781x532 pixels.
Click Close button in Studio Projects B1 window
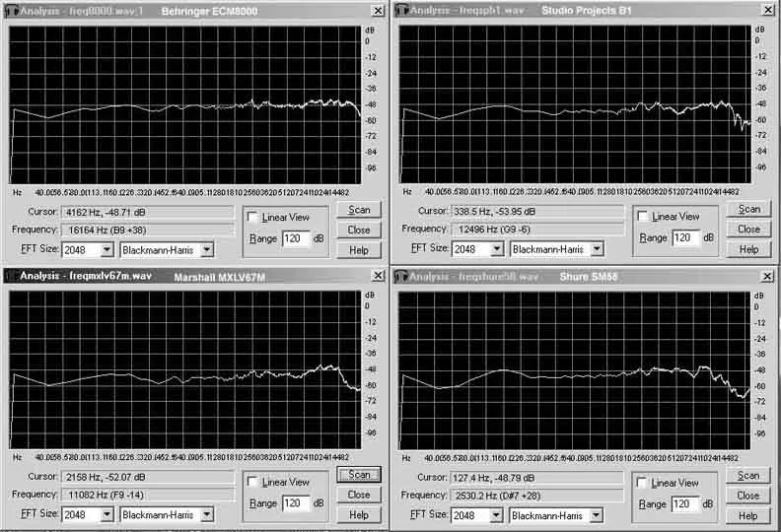click(748, 229)
